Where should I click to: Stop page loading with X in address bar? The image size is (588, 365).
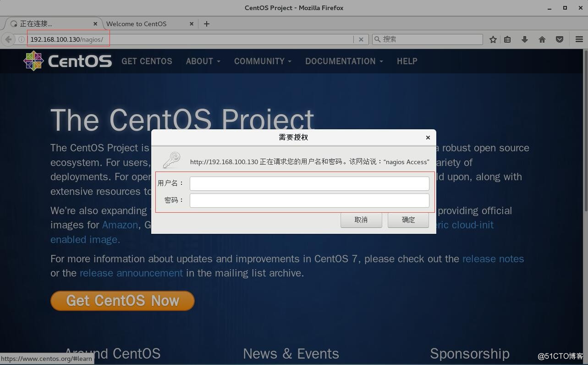point(361,39)
